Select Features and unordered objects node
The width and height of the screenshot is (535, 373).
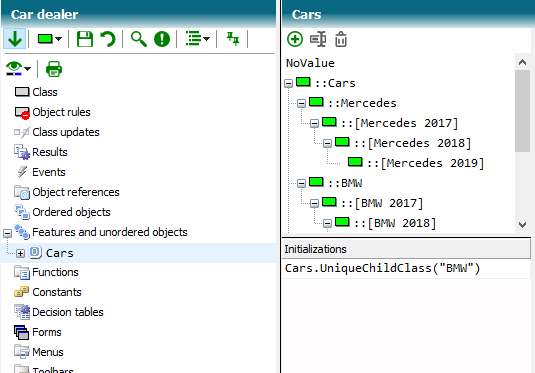tap(110, 232)
